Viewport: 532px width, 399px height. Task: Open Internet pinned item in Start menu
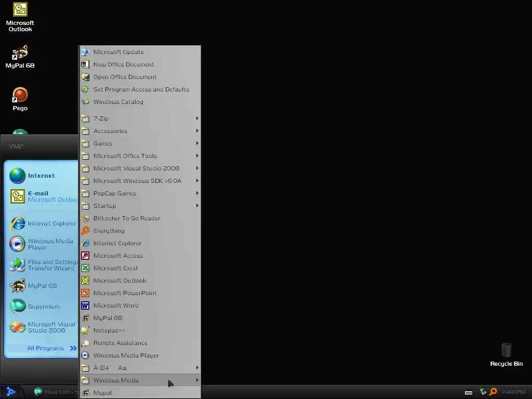click(x=43, y=176)
